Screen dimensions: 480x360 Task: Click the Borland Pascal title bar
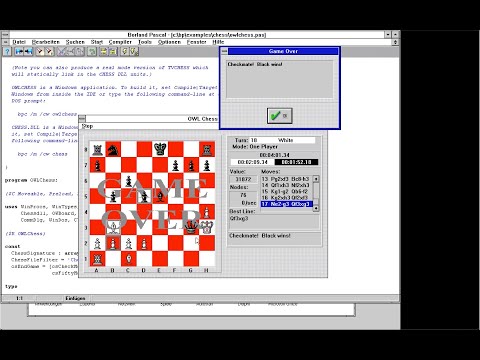[x=197, y=35]
